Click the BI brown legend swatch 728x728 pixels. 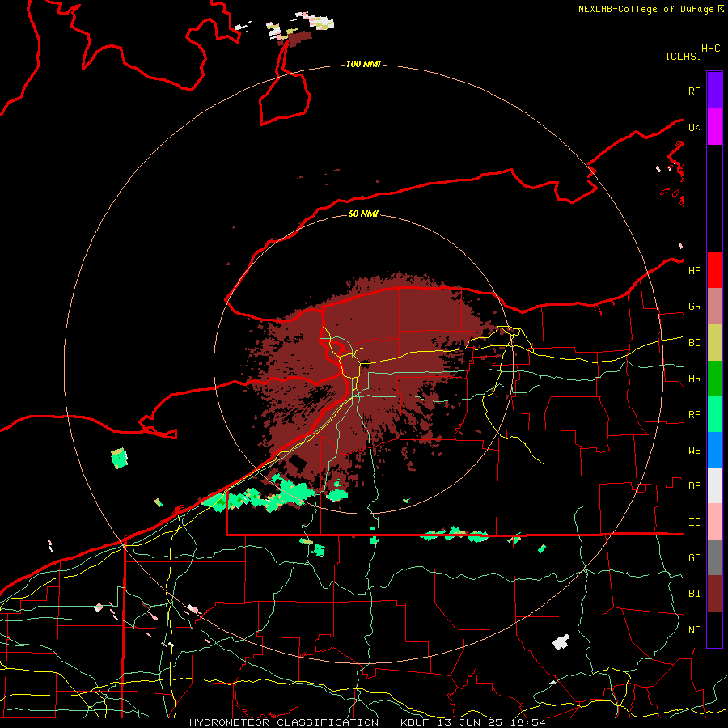[x=714, y=594]
